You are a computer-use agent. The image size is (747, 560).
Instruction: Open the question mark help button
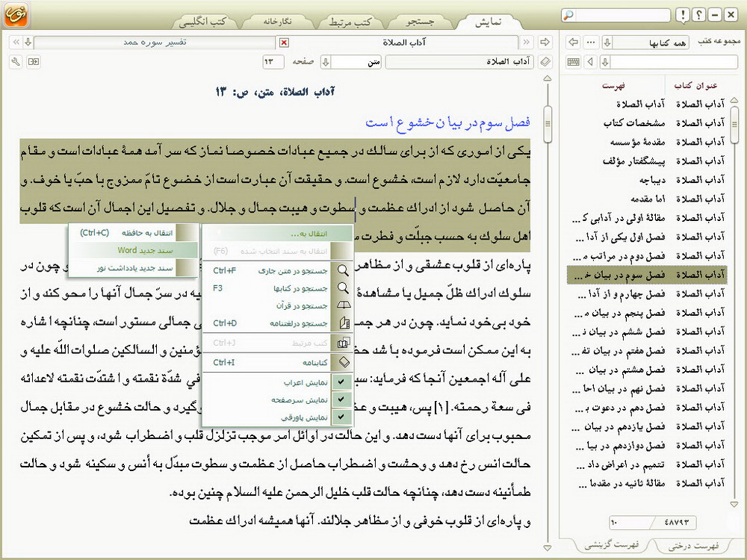(698, 15)
